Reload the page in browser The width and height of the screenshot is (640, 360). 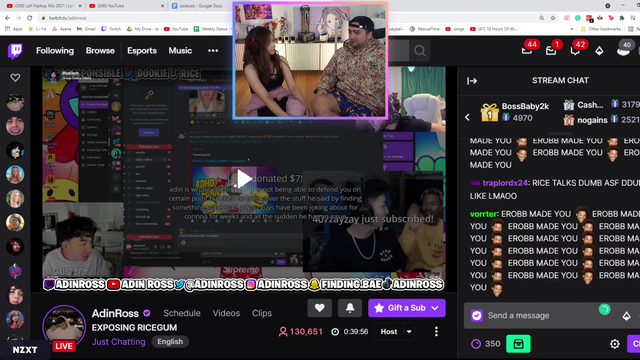coord(29,18)
